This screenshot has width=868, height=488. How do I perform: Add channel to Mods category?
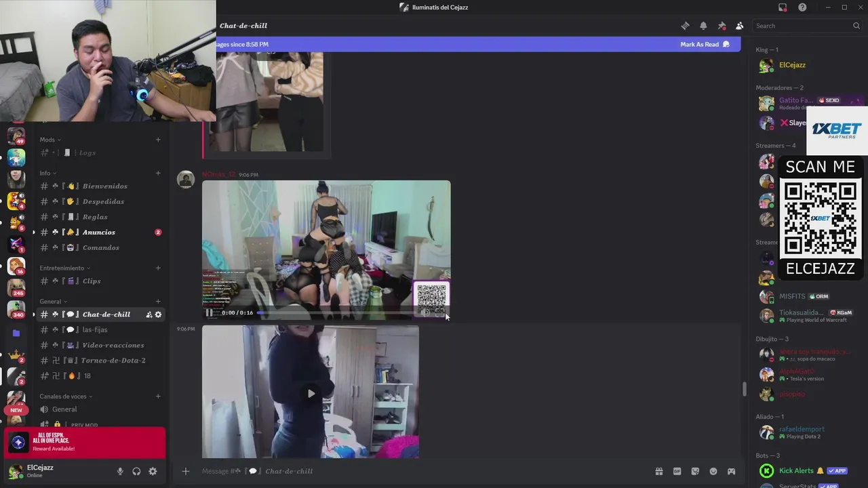pos(158,140)
